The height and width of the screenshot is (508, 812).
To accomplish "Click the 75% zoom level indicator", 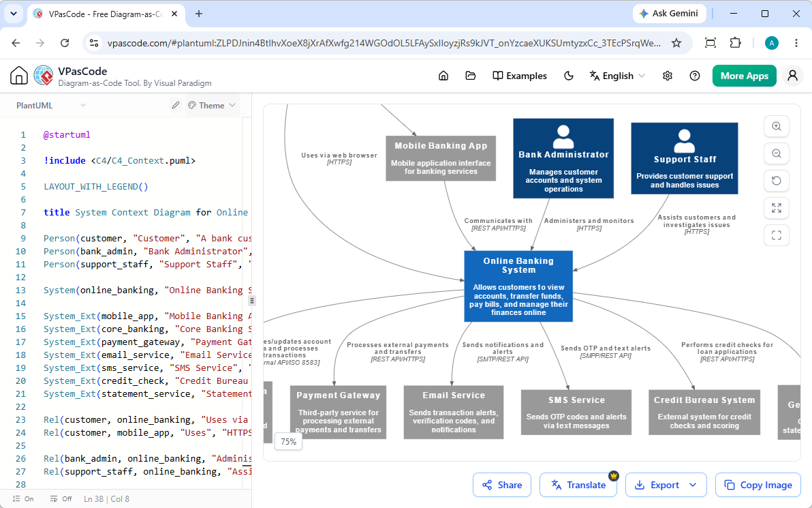I will point(288,442).
